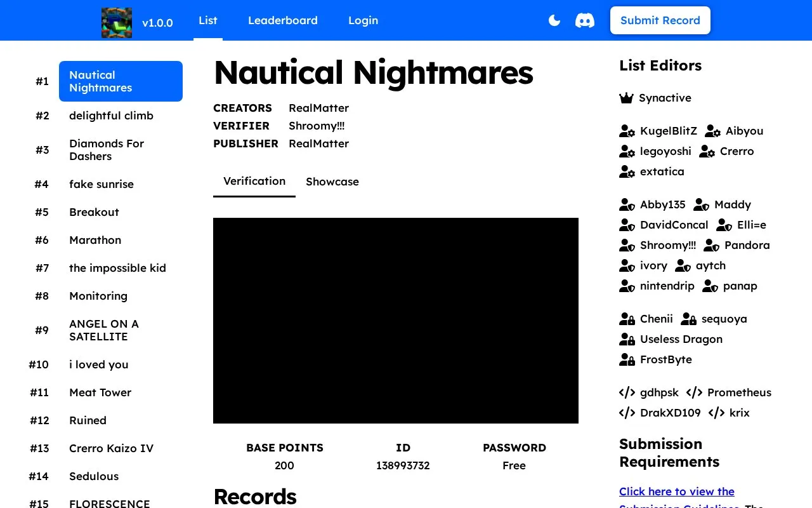Switch to the Showcase video tab

(332, 182)
